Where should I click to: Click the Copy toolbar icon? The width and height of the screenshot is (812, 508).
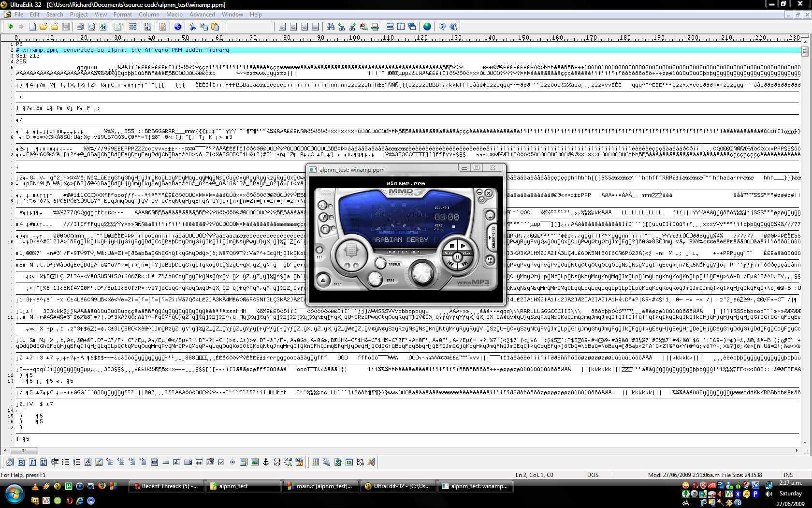(x=204, y=27)
